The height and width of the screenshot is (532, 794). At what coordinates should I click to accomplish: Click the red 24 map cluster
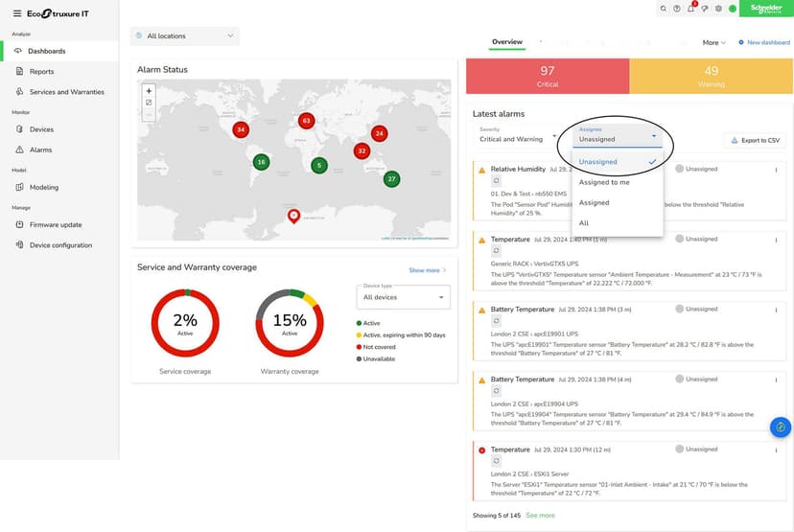pos(380,133)
